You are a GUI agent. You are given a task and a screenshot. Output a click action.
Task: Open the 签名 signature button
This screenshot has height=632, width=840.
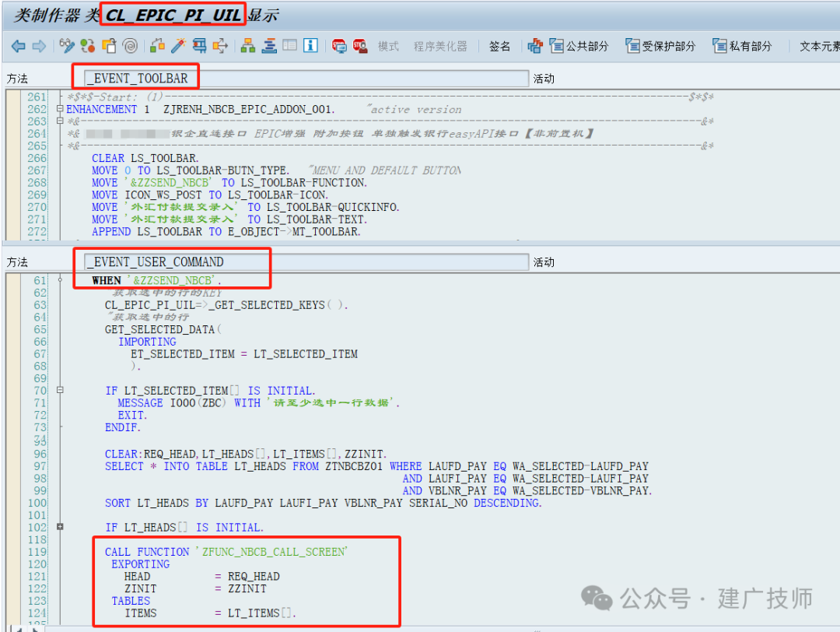(x=500, y=47)
